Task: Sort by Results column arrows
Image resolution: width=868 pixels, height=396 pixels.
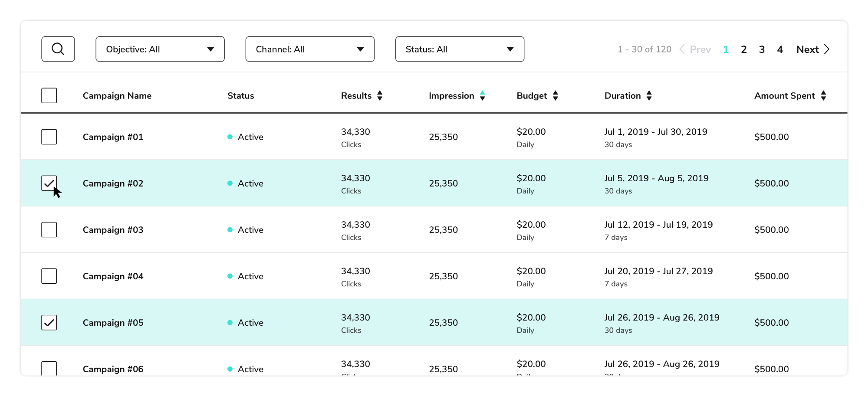Action: pyautogui.click(x=380, y=96)
